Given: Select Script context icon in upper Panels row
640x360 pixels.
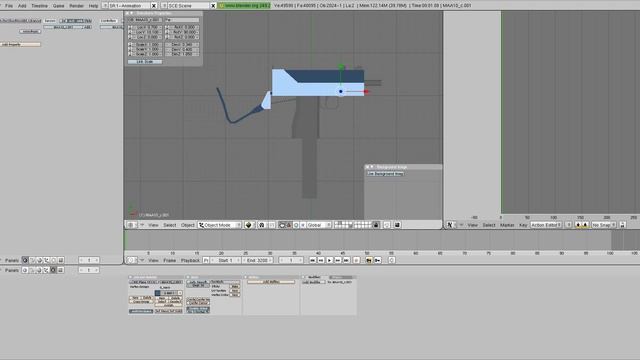Looking at the screenshot, I should [33, 260].
